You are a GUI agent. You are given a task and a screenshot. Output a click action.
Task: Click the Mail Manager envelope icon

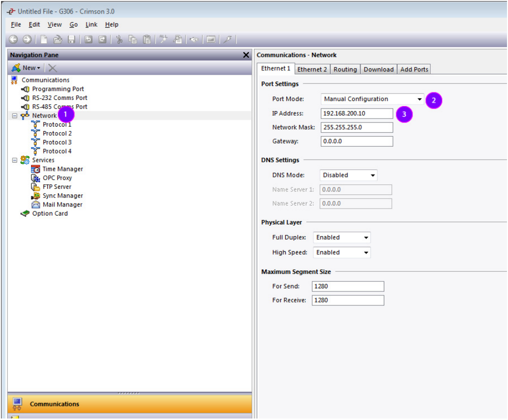[36, 205]
